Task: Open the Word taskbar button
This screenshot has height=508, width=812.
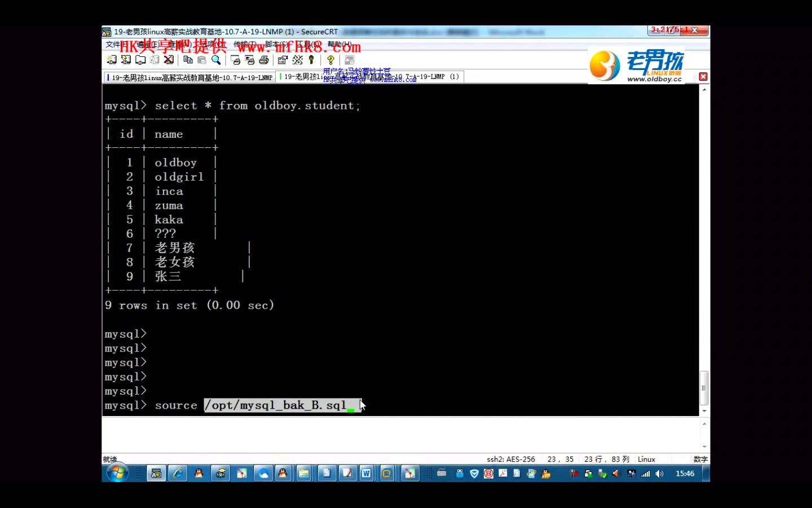Action: (x=367, y=474)
